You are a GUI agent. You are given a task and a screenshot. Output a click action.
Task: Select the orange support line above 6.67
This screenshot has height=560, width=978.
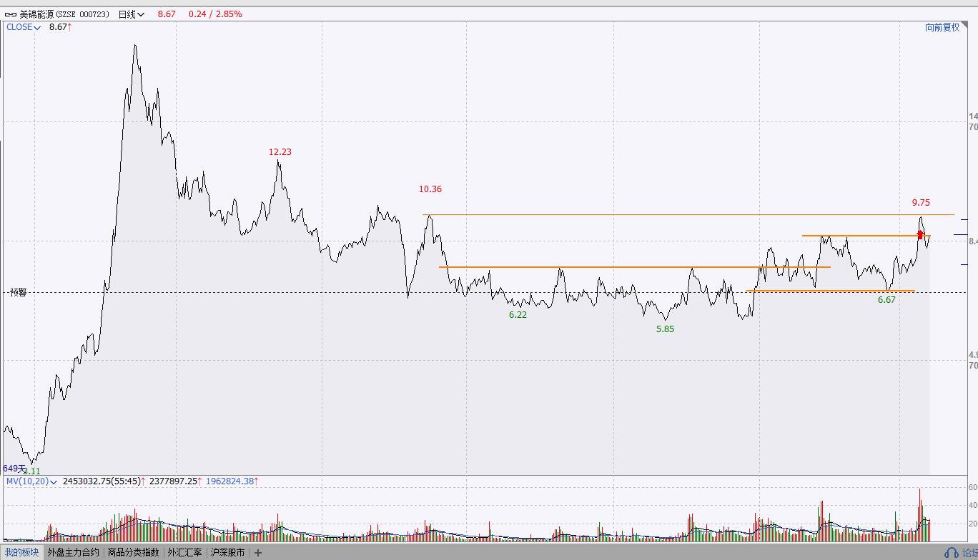tap(831, 291)
